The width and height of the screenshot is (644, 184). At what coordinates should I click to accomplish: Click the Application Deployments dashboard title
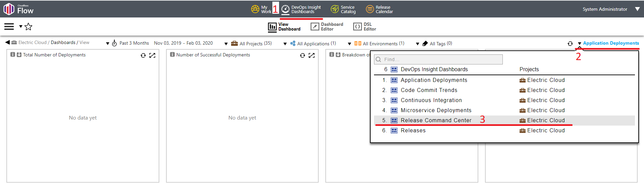[611, 43]
